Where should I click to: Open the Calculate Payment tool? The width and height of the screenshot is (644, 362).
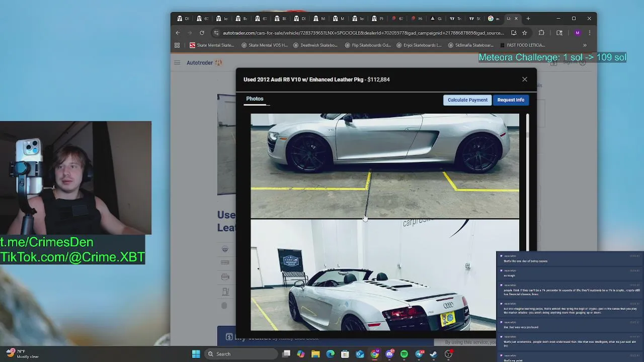[467, 100]
